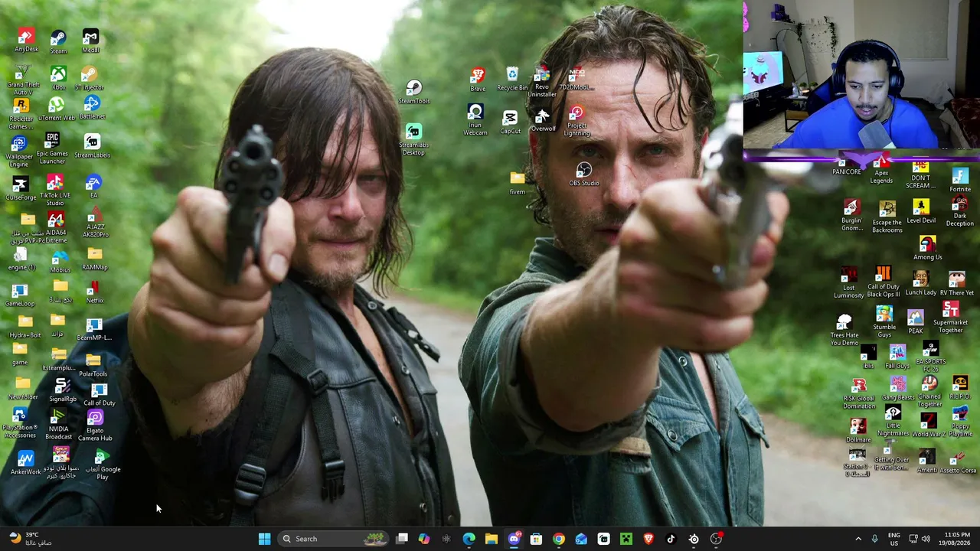Open the weather widget showing 39°C
980x551 pixels.
click(x=29, y=539)
